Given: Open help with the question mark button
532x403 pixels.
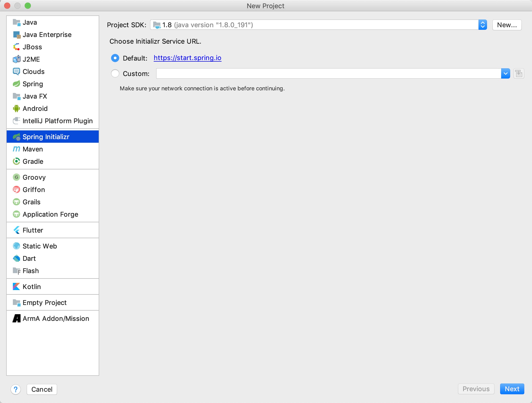Looking at the screenshot, I should point(16,389).
